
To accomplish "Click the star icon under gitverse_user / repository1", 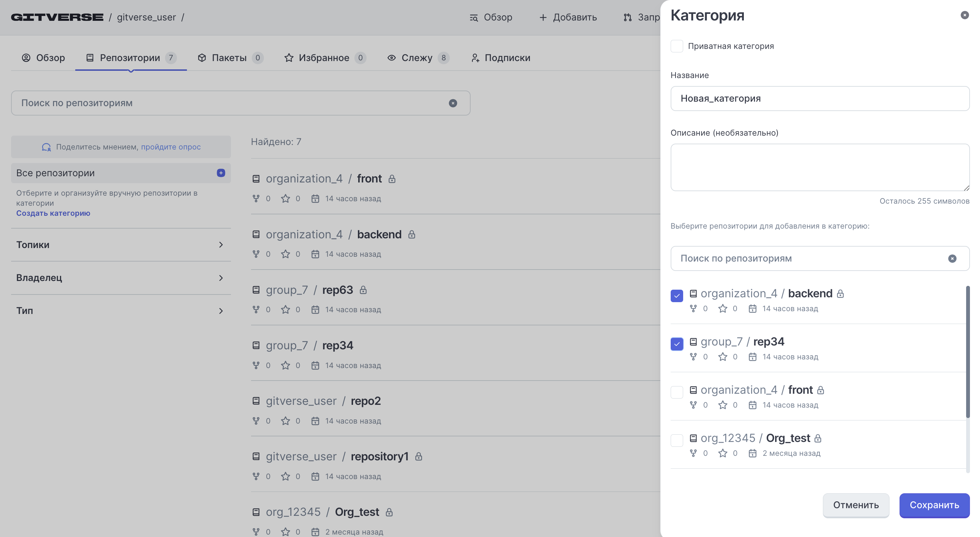I will coord(285,477).
